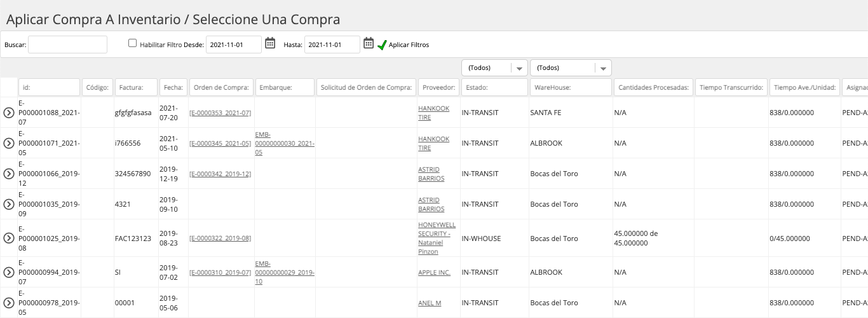
Task: Open HANKOOK TIRE supplier link for i766556
Action: pos(433,143)
